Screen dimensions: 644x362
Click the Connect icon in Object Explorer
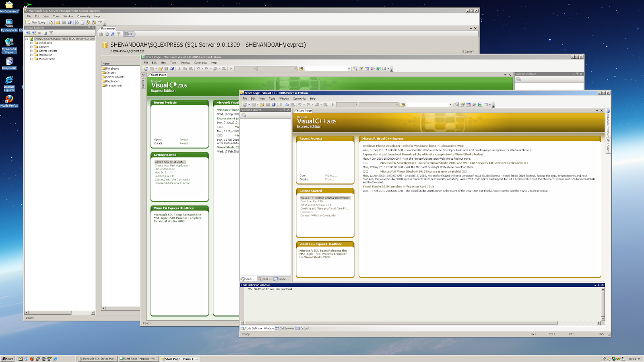(28, 33)
